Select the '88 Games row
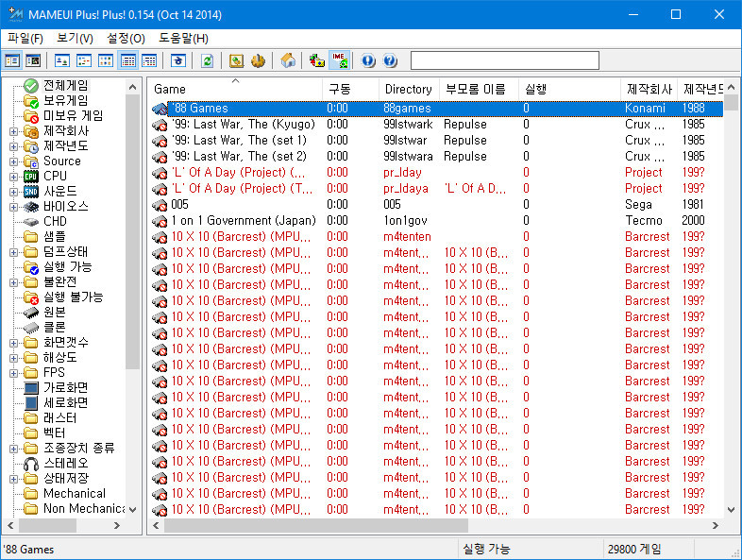This screenshot has width=742, height=560. [x=435, y=109]
